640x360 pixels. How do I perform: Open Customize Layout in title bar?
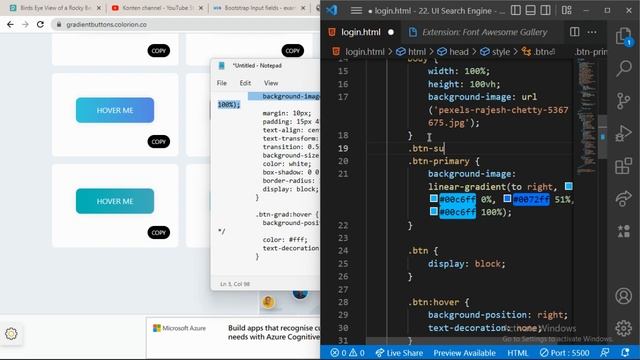[x=567, y=10]
